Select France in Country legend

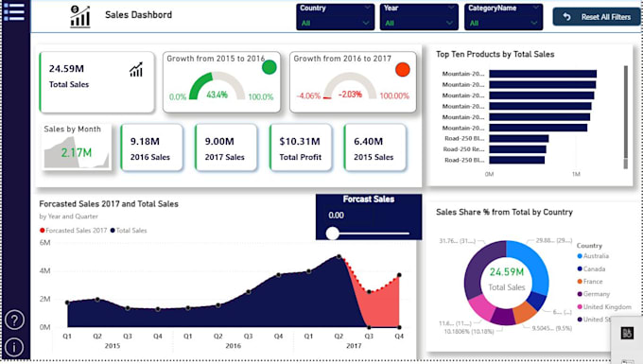[590, 281]
